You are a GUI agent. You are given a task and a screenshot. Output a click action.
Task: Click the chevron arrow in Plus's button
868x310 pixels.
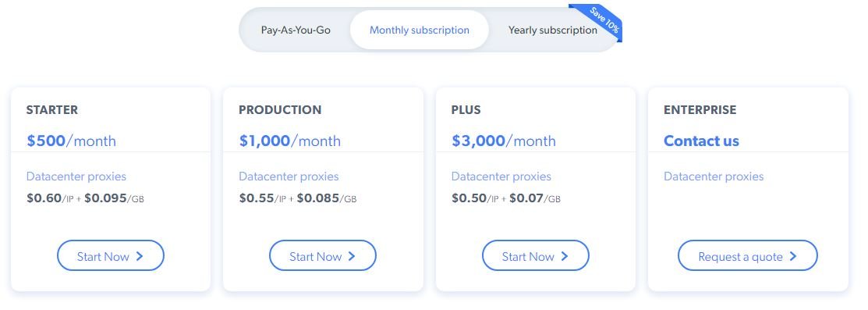point(565,256)
